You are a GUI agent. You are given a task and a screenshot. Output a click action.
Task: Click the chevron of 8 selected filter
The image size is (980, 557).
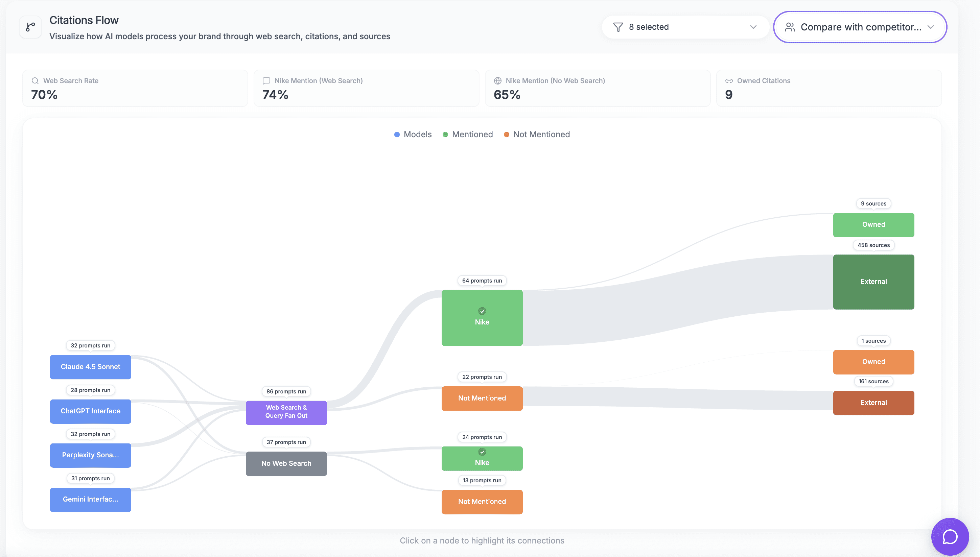753,27
